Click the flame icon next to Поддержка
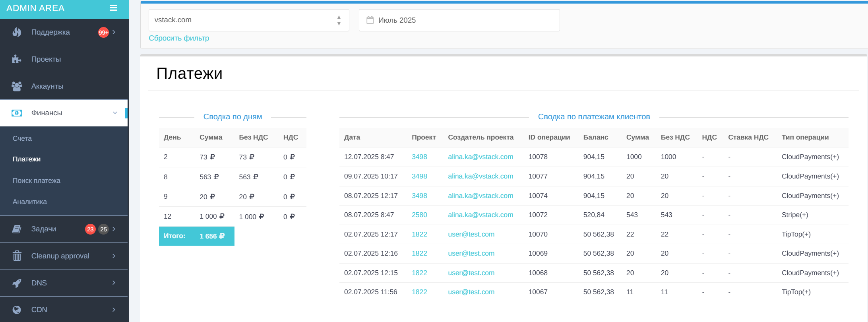This screenshot has width=868, height=322. click(x=17, y=32)
